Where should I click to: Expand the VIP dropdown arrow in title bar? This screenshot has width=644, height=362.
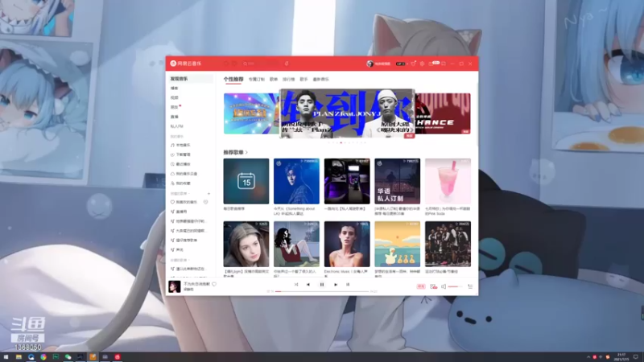tap(407, 64)
